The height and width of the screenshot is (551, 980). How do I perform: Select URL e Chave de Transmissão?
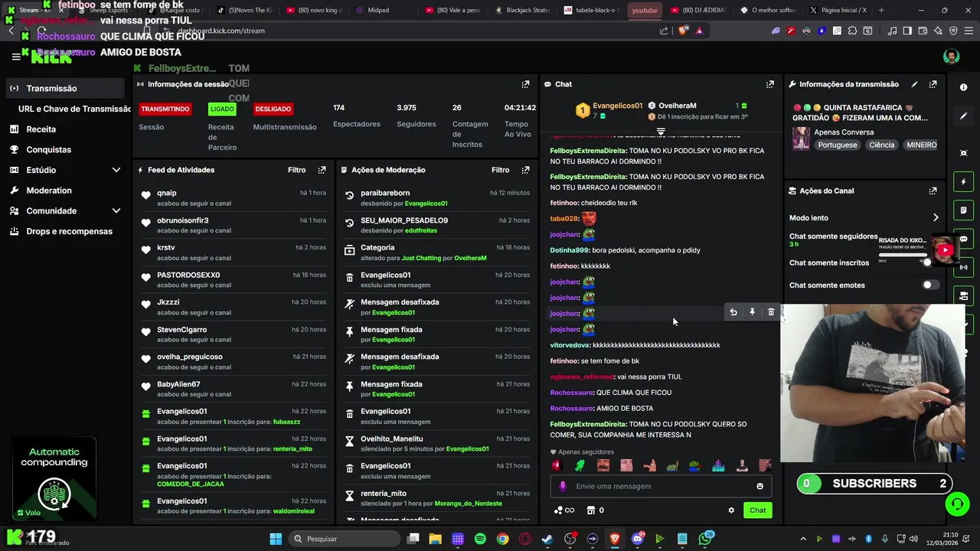coord(74,109)
